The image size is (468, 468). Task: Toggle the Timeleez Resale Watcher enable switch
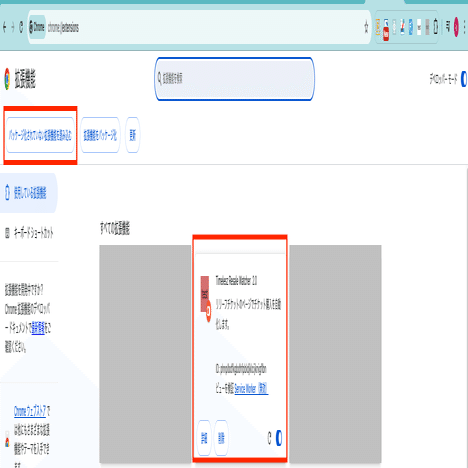pyautogui.click(x=279, y=438)
